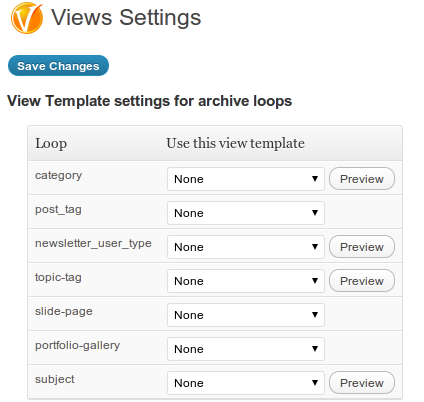Expand the slide-page template dropdown

pos(246,315)
